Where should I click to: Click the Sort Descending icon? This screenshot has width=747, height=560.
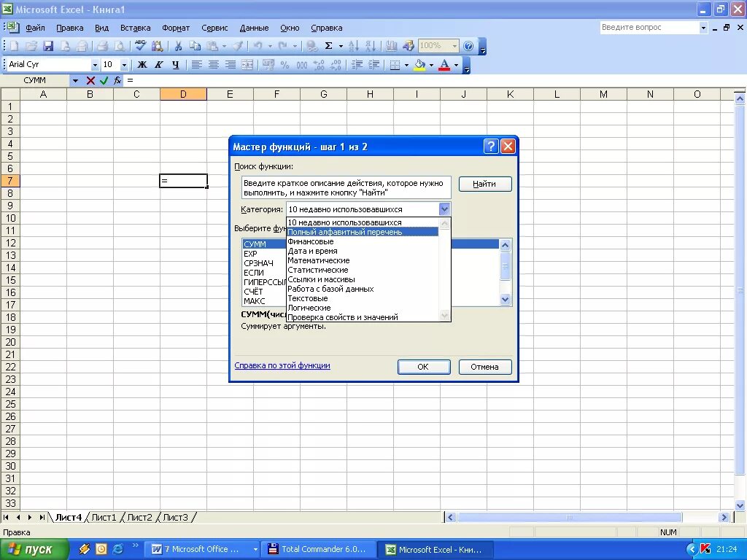[370, 46]
